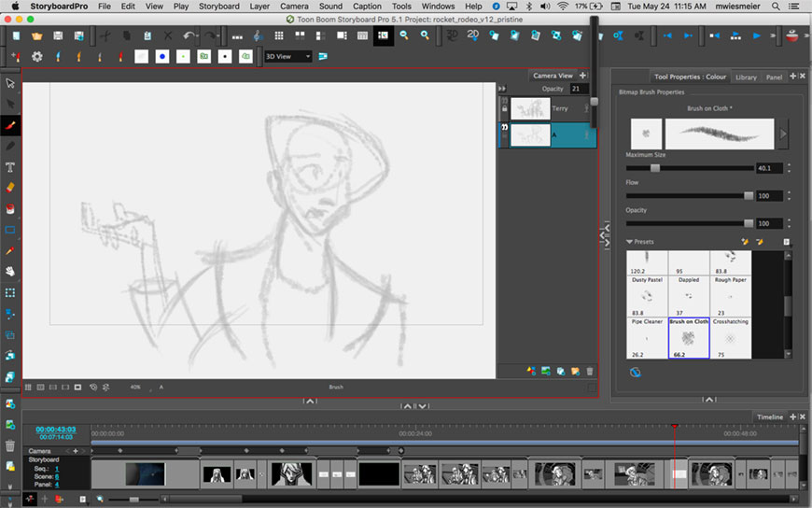Select the Rectangle shape tool
This screenshot has height=508, width=812.
pos(10,230)
